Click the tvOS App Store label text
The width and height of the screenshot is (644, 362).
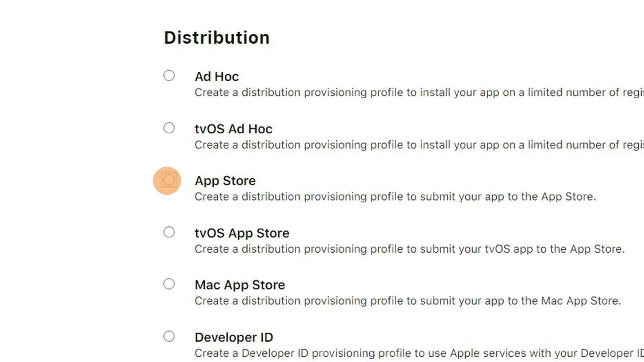(242, 233)
